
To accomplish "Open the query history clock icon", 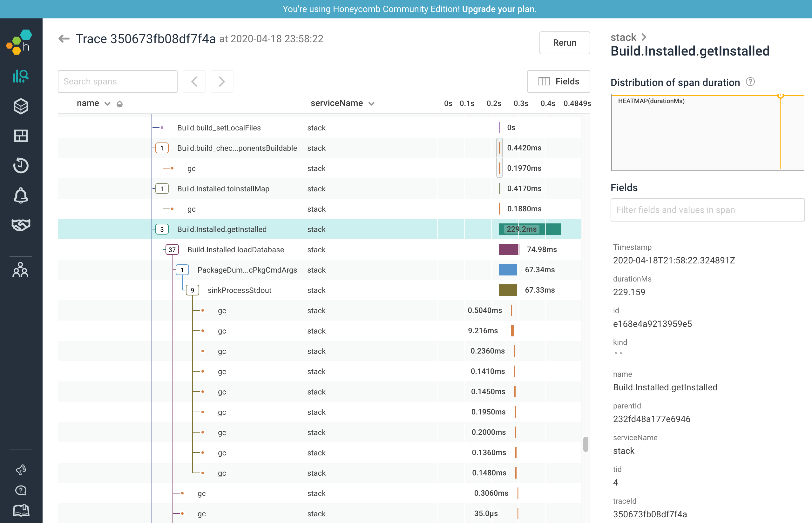I will [20, 165].
